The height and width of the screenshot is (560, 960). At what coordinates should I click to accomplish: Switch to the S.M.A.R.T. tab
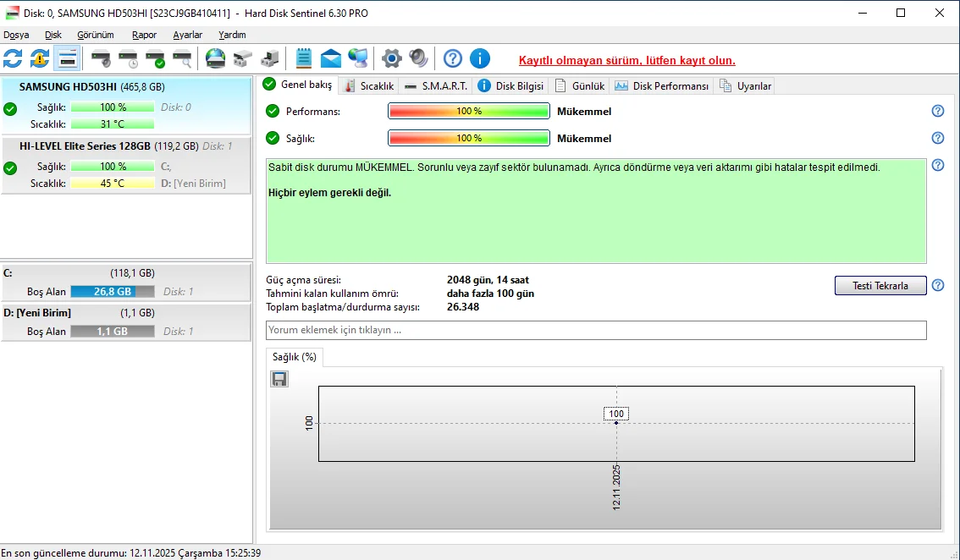coord(435,86)
